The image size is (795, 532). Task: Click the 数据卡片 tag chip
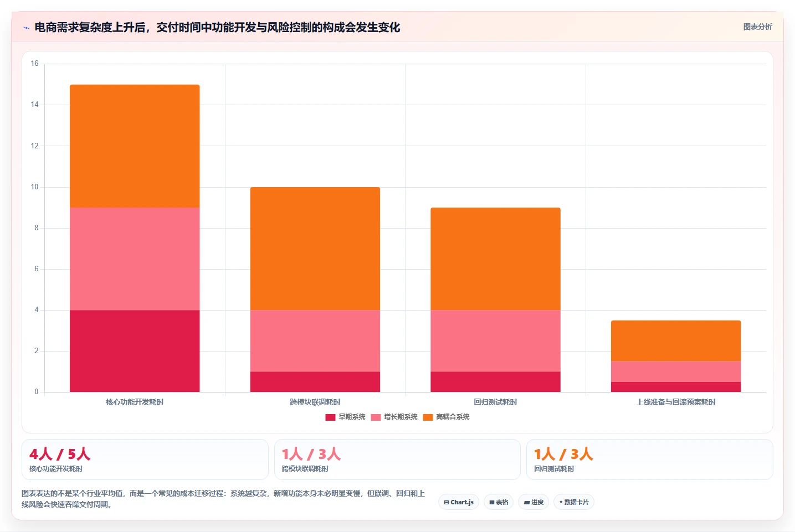tap(574, 502)
